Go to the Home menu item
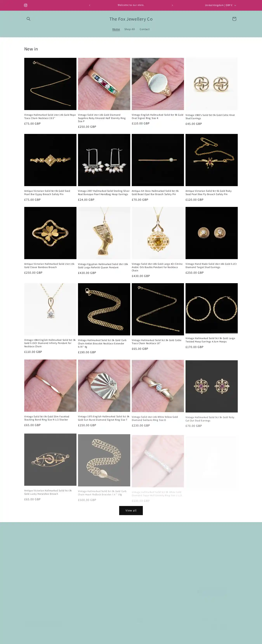Screen dimensions: 262x644 tap(116, 29)
